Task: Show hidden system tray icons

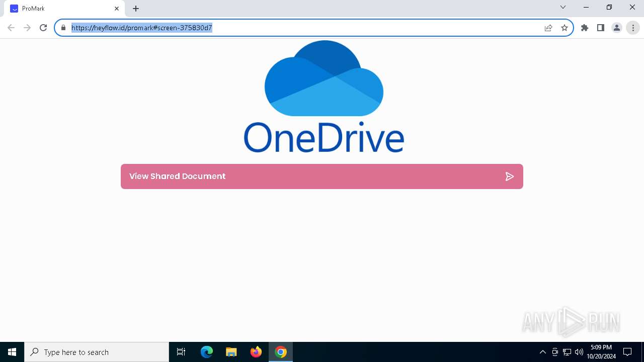Action: [543, 352]
